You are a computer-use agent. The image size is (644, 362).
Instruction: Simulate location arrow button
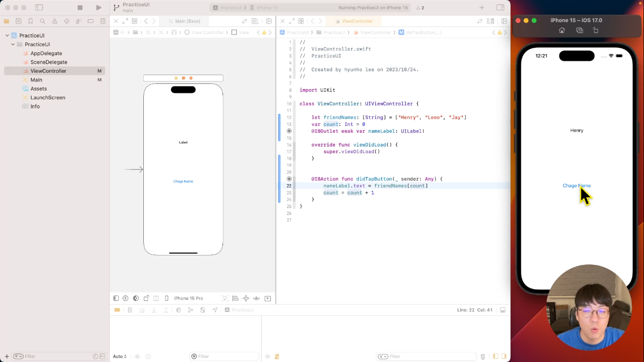tap(215, 310)
